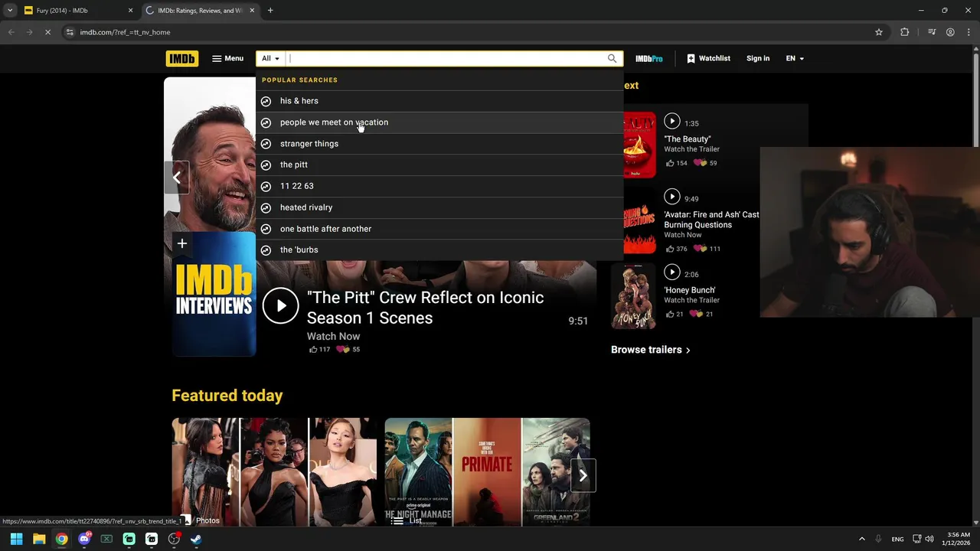Open the IMDb logo home link
The image size is (980, 551).
181,58
